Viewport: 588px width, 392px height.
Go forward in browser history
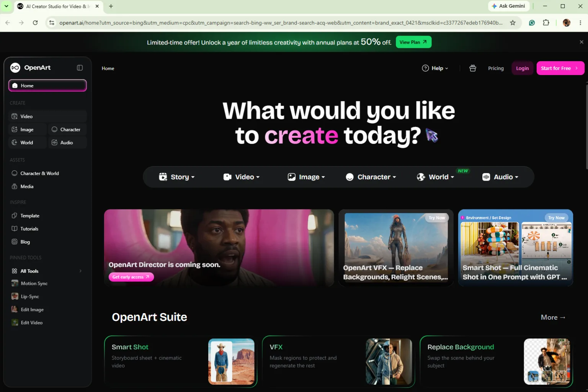tap(21, 23)
